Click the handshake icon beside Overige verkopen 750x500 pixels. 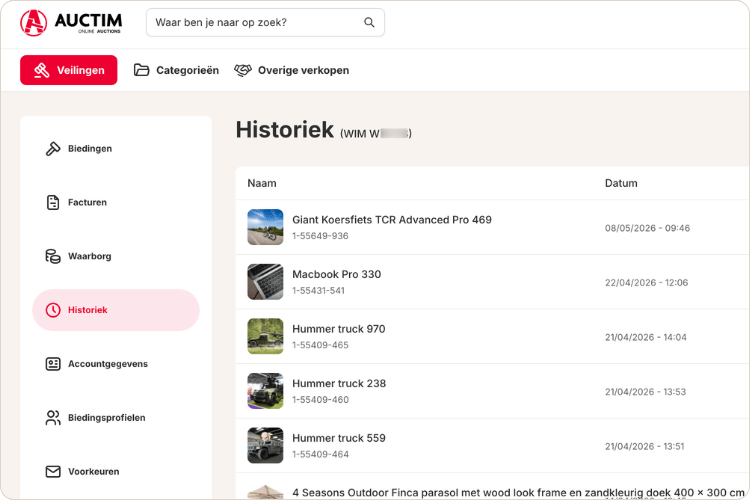(243, 70)
